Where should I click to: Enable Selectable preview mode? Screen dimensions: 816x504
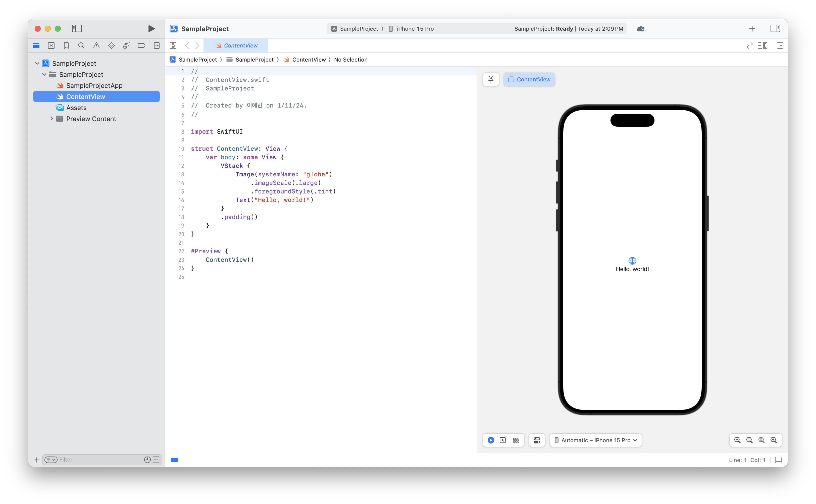coord(503,440)
